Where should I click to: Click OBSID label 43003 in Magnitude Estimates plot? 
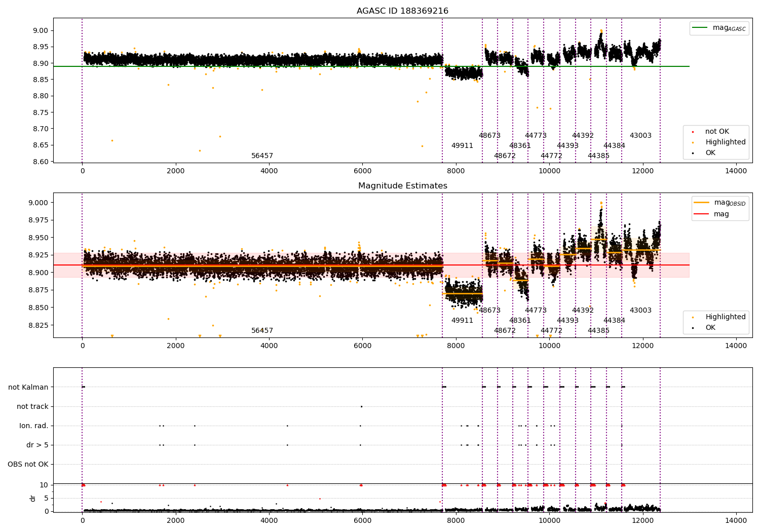[x=640, y=311]
